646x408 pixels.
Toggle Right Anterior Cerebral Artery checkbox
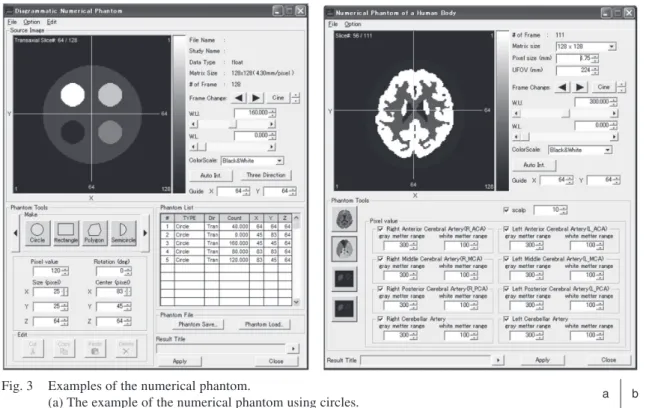point(380,229)
